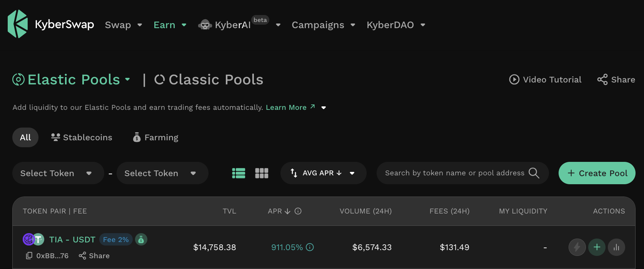Sort by the TVL column
This screenshot has height=269, width=644.
229,211
